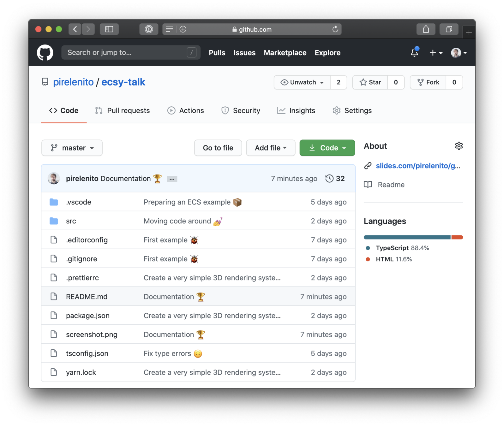
Task: Open the TypeScript 88.4% language link
Action: coord(397,248)
